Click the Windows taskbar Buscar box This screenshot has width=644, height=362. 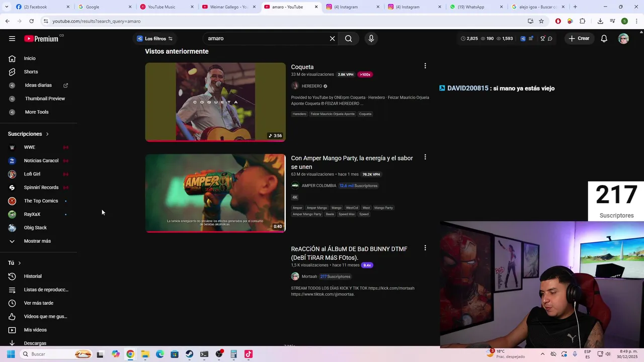[x=56, y=354]
